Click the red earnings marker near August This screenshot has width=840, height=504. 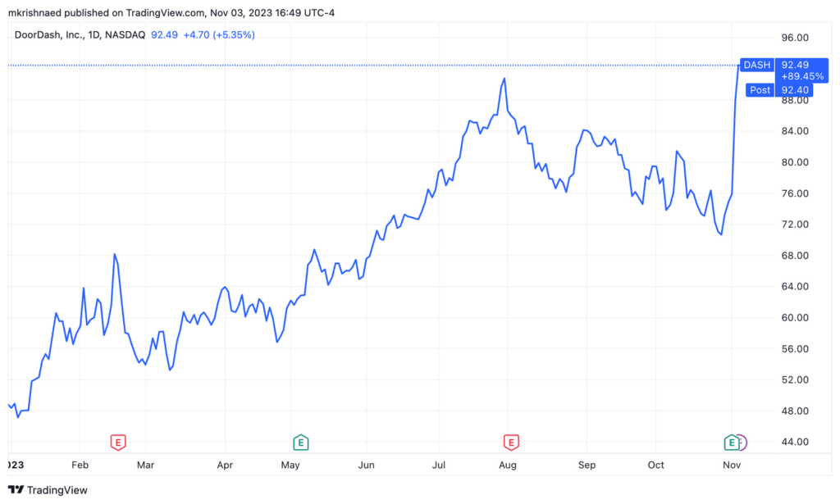(511, 443)
